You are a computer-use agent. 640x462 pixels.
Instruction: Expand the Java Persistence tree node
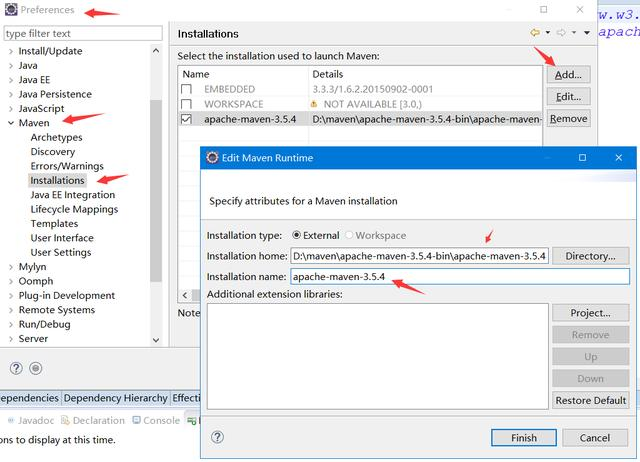point(11,94)
